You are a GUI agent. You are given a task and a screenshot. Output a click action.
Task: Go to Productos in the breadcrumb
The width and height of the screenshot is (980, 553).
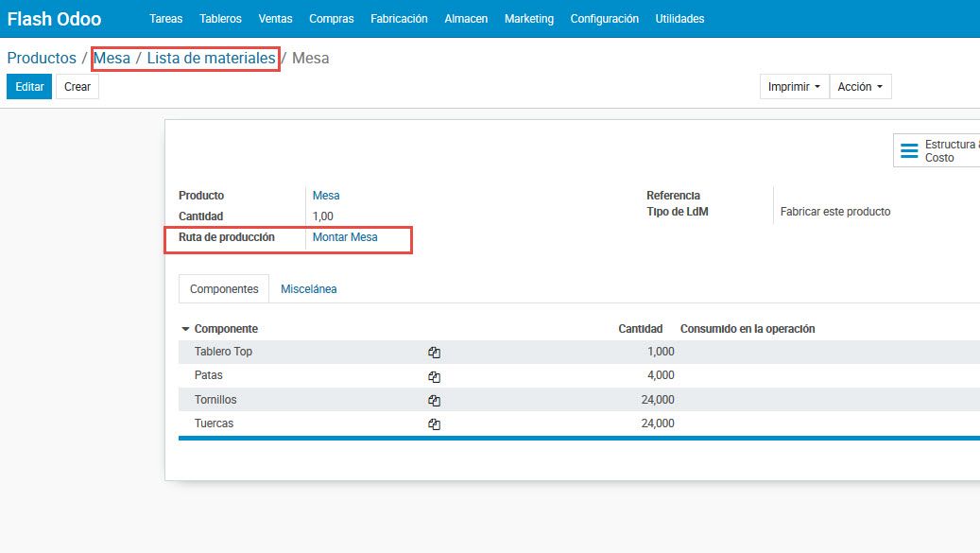tap(42, 59)
